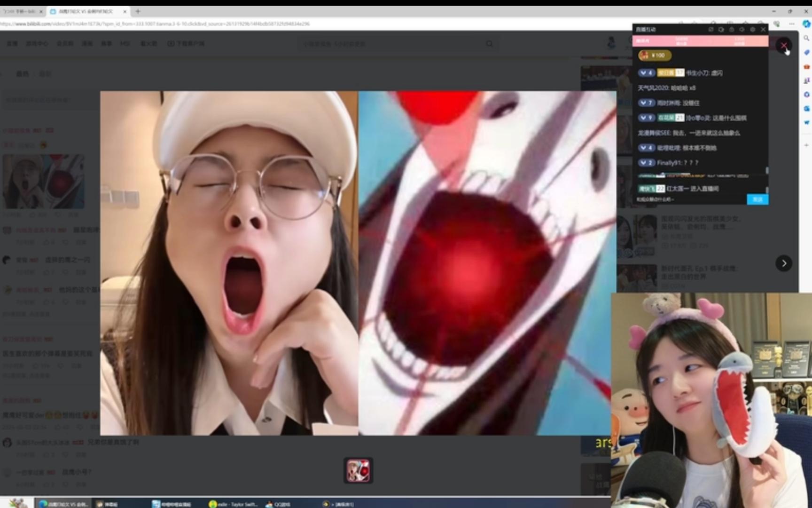Screen dimensions: 812x508
Task: Switch to the first browser tab
Action: [x=20, y=11]
